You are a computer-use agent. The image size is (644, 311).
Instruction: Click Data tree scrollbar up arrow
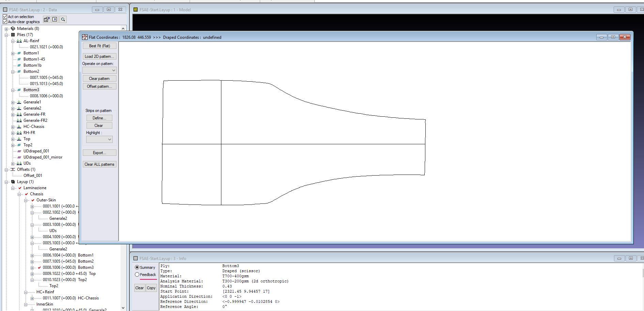tap(123, 29)
